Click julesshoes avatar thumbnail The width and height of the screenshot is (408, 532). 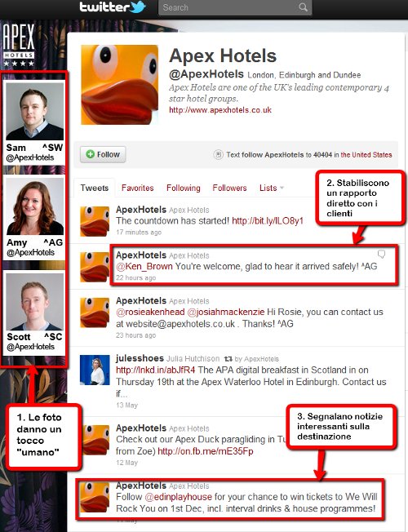tap(95, 370)
